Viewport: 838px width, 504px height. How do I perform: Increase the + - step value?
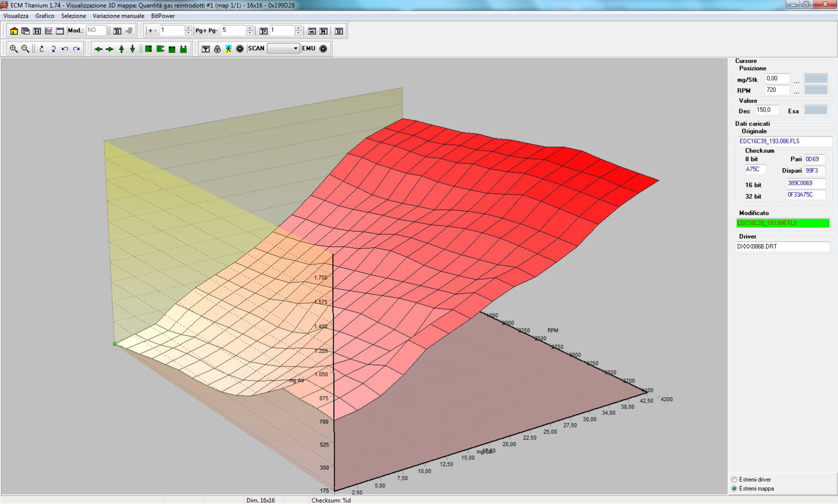(188, 28)
